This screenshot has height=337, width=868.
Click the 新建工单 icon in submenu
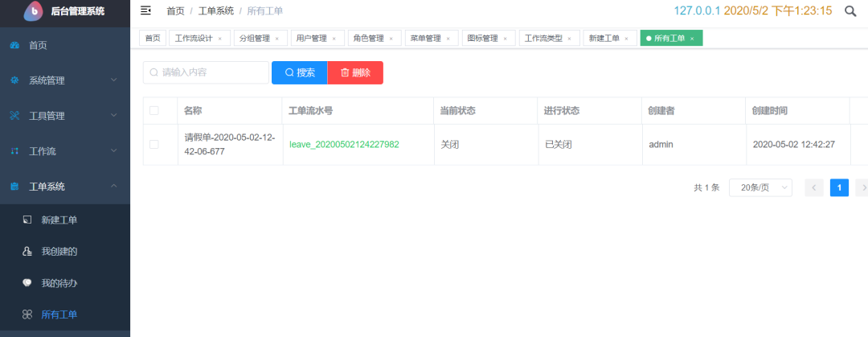(27, 220)
